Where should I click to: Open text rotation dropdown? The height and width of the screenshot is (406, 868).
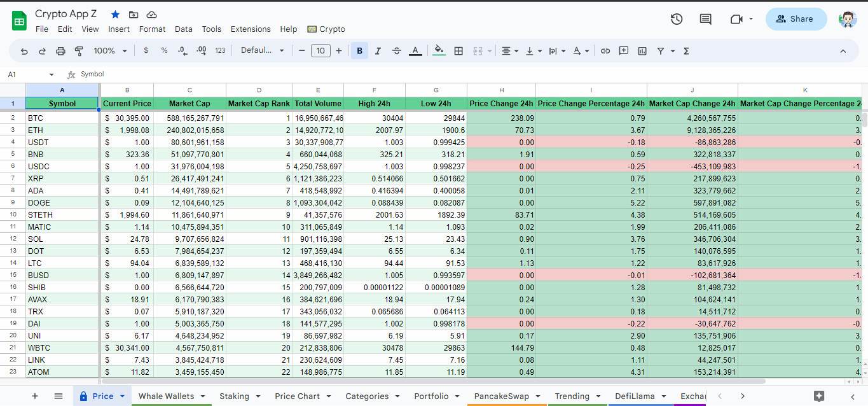coord(581,51)
